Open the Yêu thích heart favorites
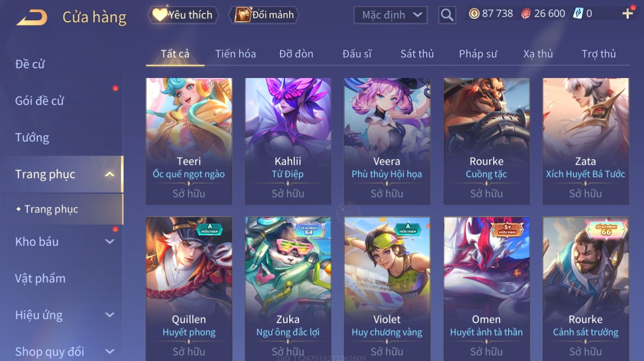The image size is (644, 361). tap(183, 15)
